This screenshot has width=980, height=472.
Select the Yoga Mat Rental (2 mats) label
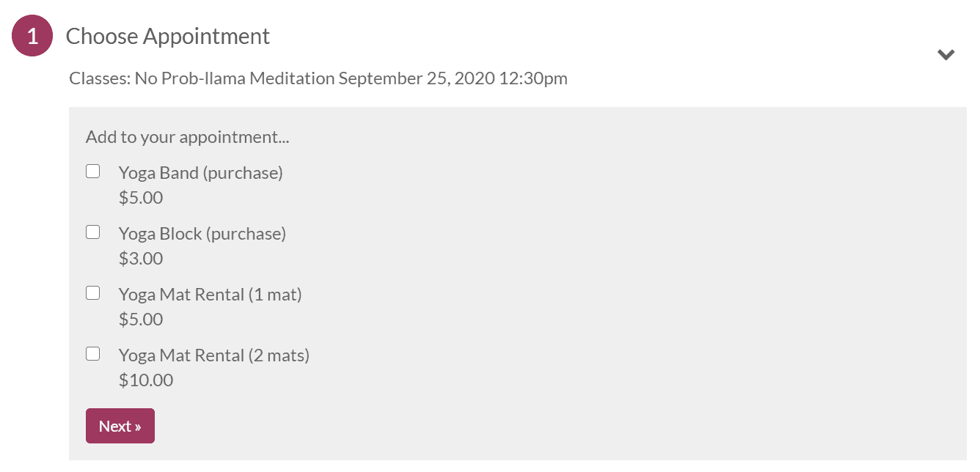click(x=213, y=355)
